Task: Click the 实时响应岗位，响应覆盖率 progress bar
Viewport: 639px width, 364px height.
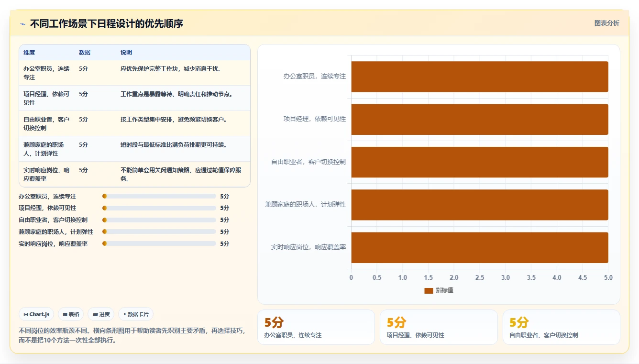Action: 159,243
